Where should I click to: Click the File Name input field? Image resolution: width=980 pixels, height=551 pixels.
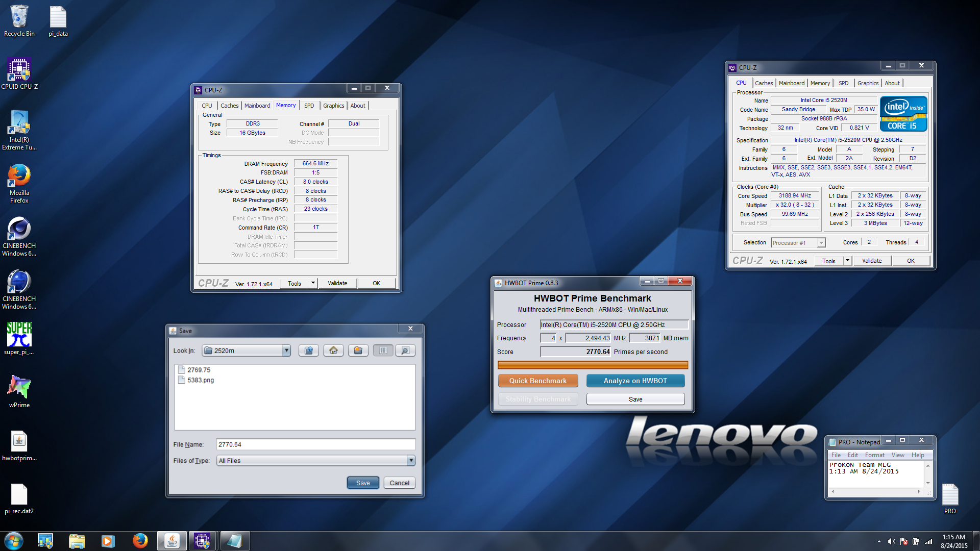click(x=315, y=444)
